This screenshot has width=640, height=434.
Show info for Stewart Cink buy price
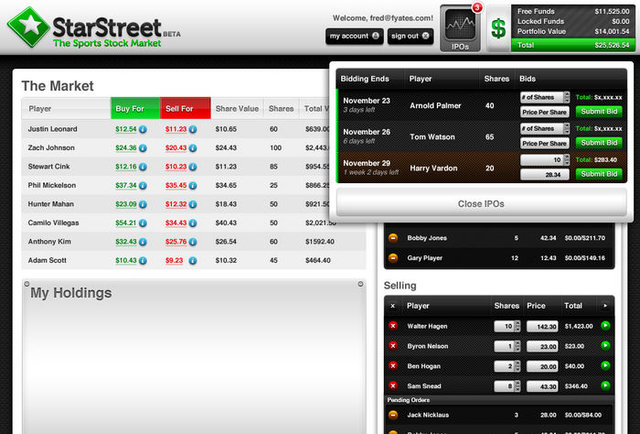143,167
